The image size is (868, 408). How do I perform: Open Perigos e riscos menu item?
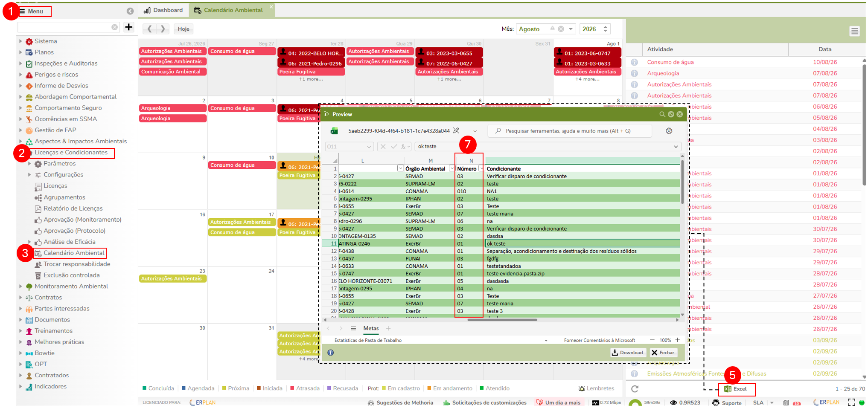[56, 75]
